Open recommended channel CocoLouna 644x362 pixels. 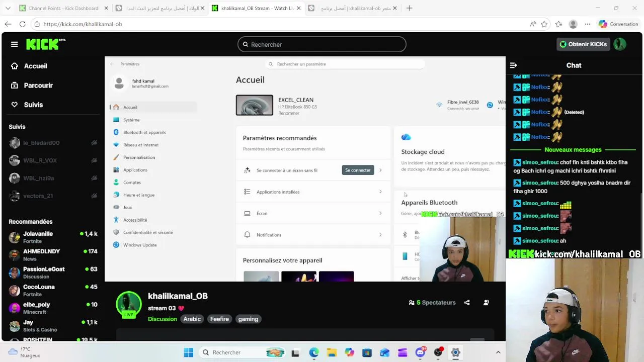53,290
